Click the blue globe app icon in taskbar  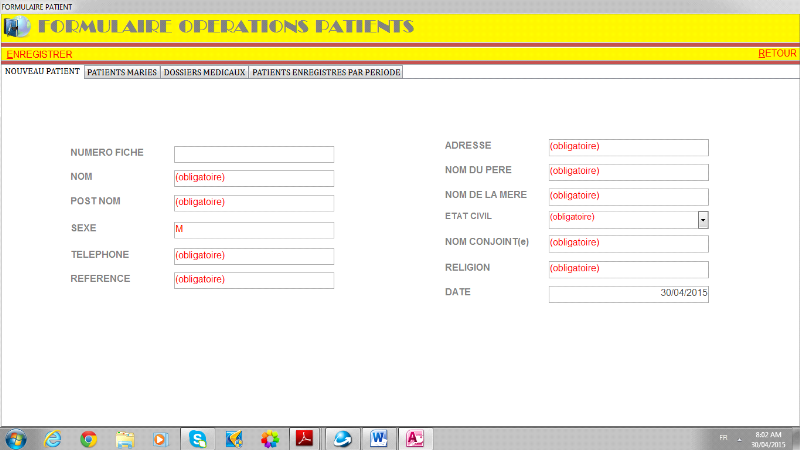pos(342,439)
